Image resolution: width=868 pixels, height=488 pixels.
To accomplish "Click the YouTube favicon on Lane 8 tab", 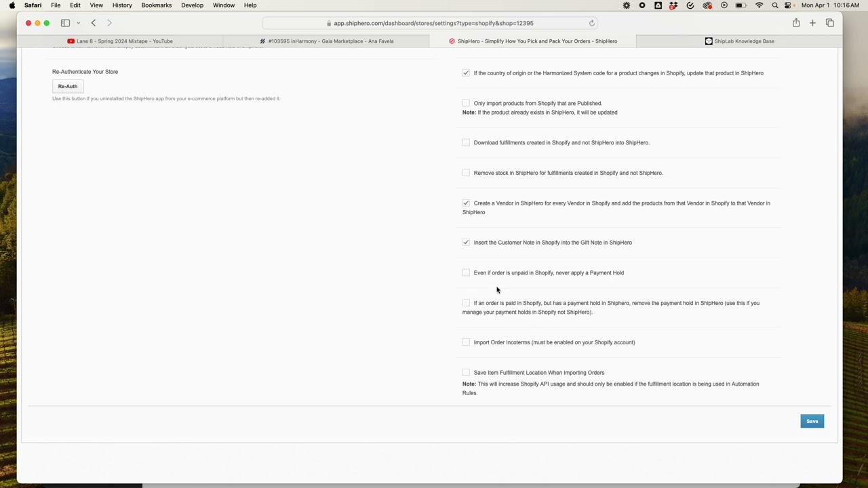I will [71, 41].
